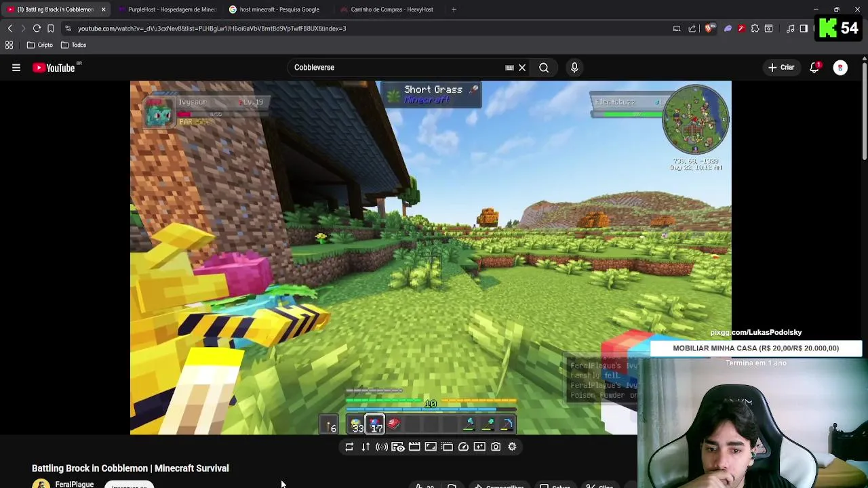
Task: Open the FeralPlague channel link
Action: point(74,484)
